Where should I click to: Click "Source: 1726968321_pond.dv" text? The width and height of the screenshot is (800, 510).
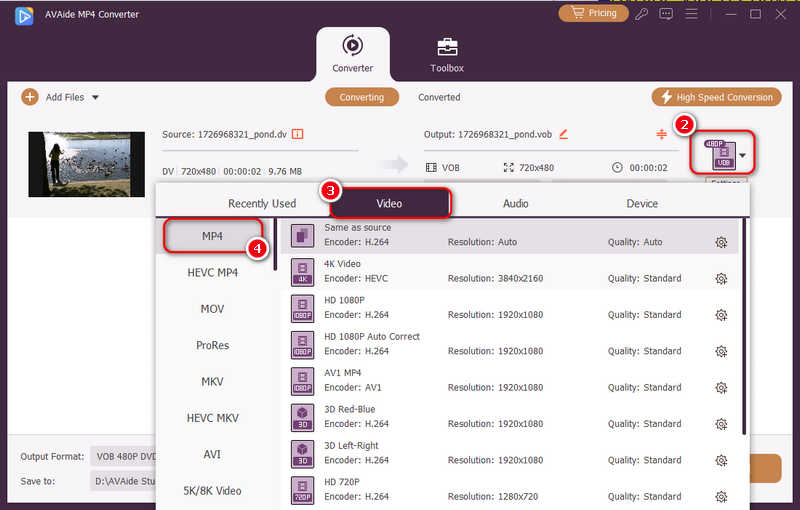[x=224, y=134]
